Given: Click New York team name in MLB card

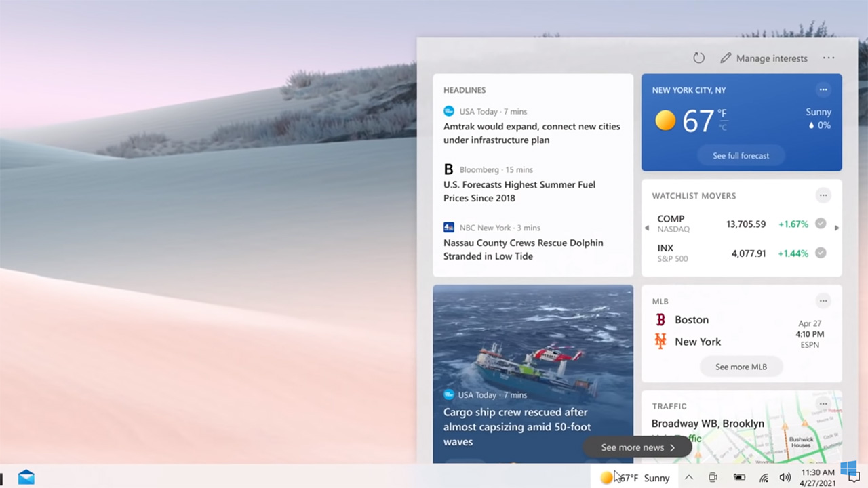Looking at the screenshot, I should 698,342.
